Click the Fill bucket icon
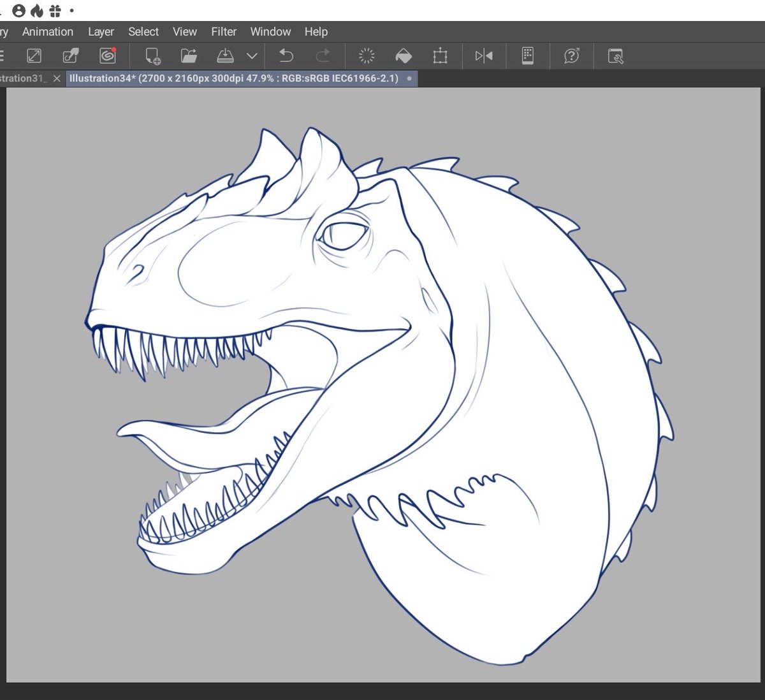The width and height of the screenshot is (765, 700). click(403, 56)
